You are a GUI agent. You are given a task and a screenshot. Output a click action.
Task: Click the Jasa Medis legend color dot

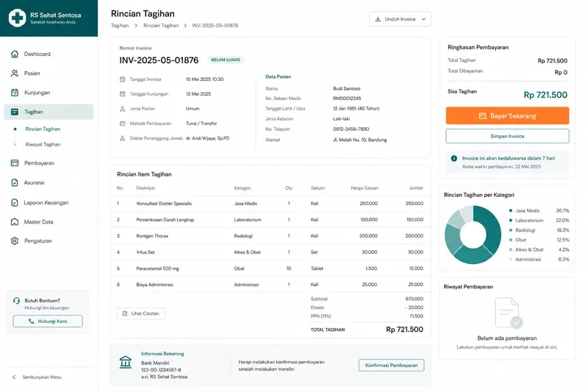[x=510, y=211]
